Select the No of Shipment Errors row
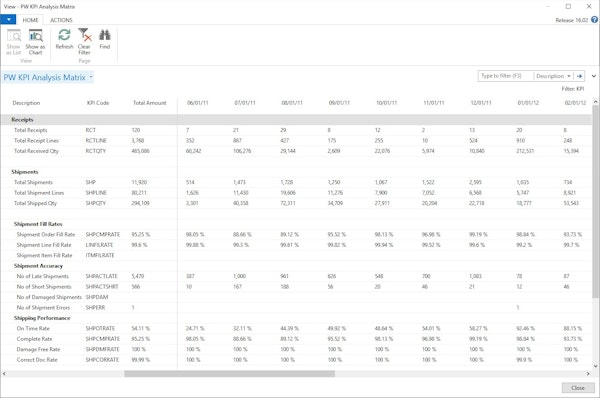The height and width of the screenshot is (398, 600). (296, 307)
